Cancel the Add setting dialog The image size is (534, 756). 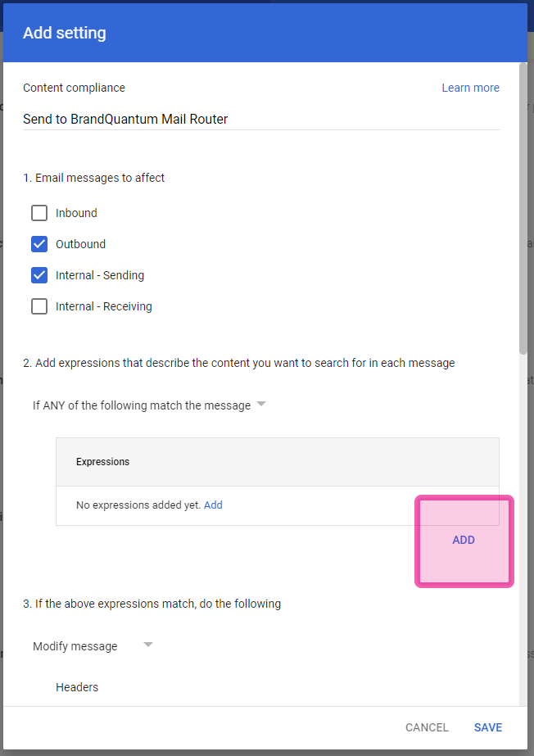[x=427, y=727]
